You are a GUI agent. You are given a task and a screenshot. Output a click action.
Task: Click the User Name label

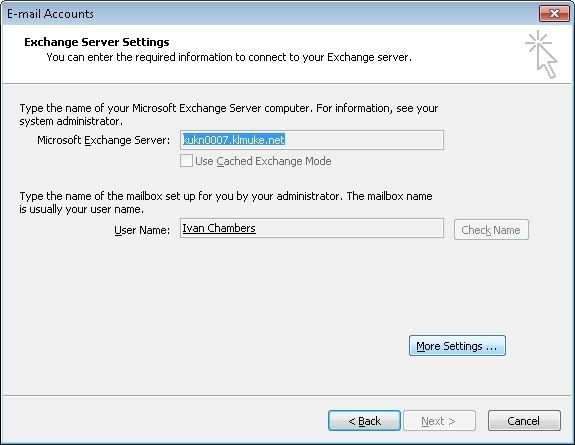[x=142, y=230]
